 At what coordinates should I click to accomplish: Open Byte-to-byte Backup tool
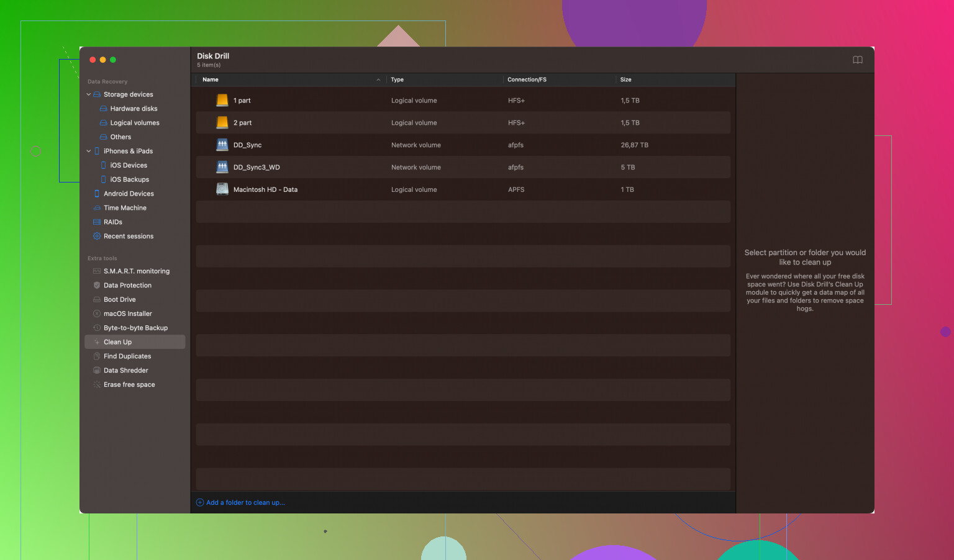coord(135,328)
